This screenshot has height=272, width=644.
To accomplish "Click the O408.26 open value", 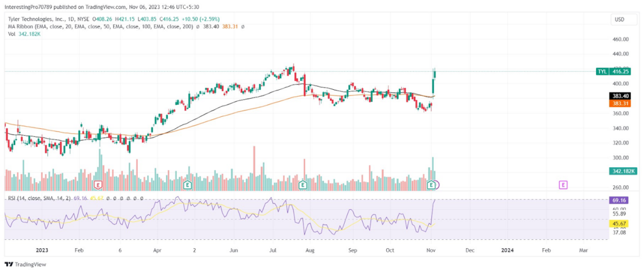I will pos(103,18).
